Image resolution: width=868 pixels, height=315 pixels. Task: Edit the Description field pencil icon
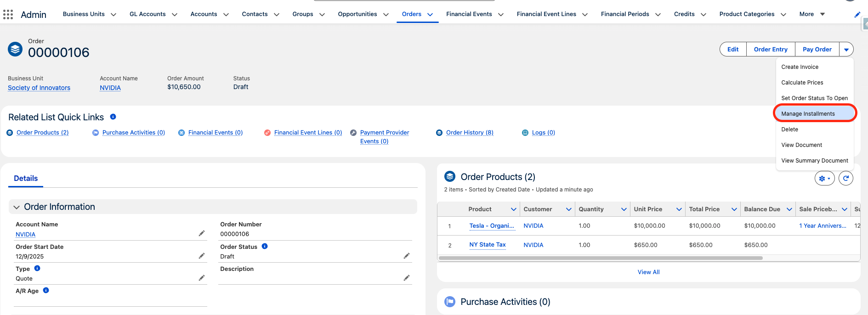point(406,278)
